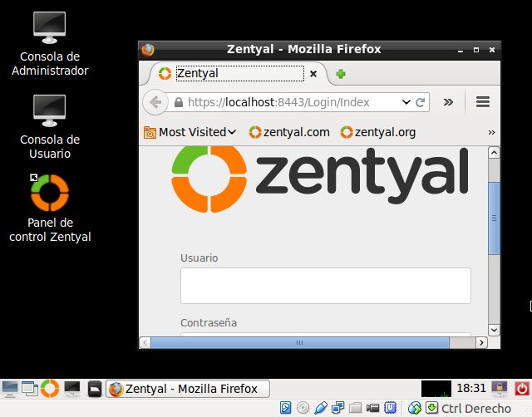Click the red power button in taskbar
The height and width of the screenshot is (417, 532).
[522, 389]
